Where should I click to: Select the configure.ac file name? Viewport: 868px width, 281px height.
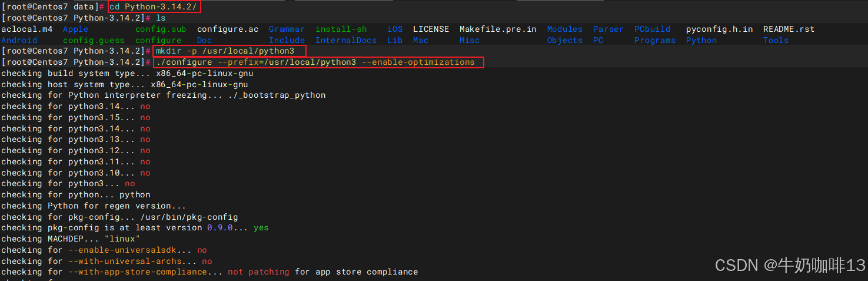pyautogui.click(x=228, y=29)
